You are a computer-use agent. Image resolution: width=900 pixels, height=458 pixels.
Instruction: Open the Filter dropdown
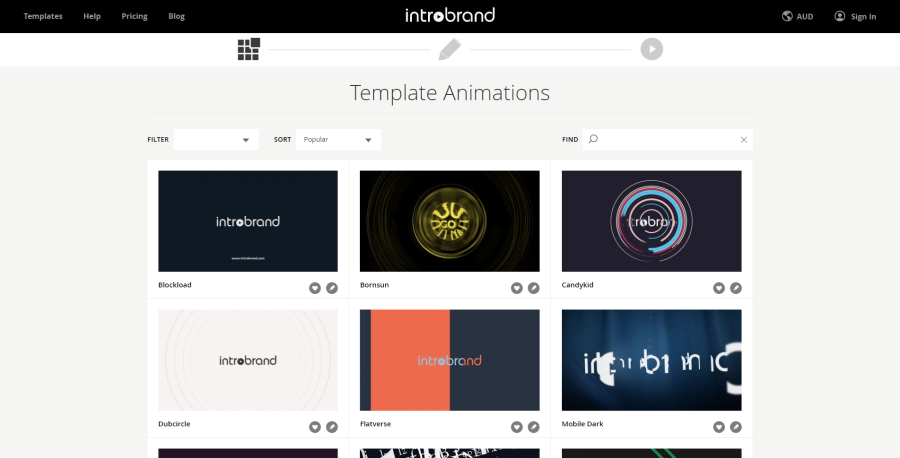coord(215,140)
